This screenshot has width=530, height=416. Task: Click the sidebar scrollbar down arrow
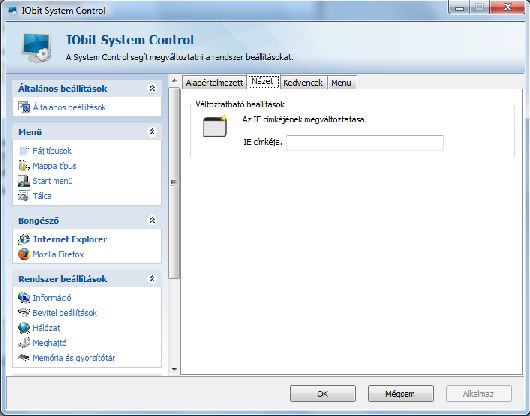(174, 369)
